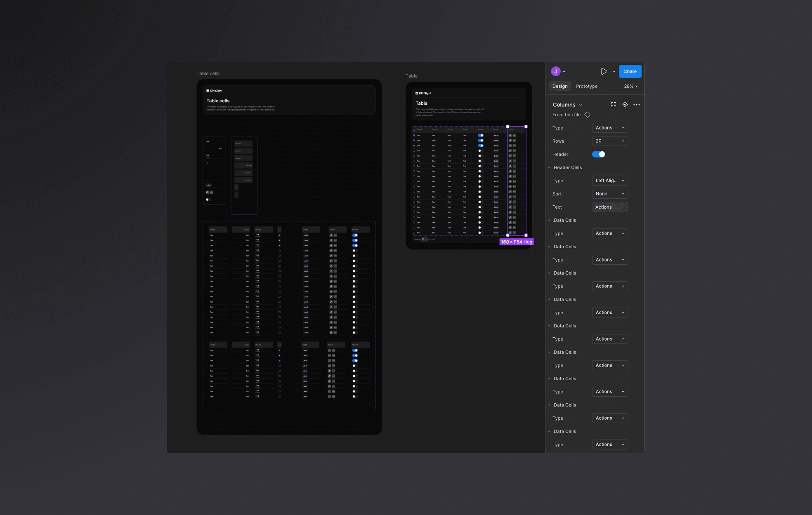Click the KPI Sight logo in Table frame
812x515 pixels.
pos(423,93)
